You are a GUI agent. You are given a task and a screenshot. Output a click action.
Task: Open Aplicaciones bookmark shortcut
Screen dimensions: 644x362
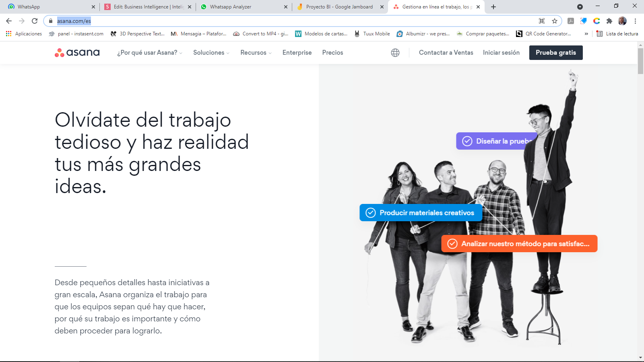point(24,34)
